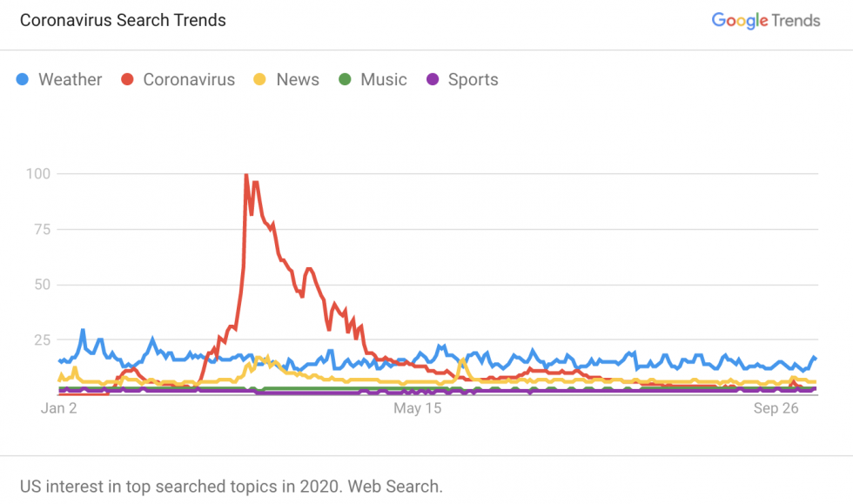This screenshot has width=853, height=504.
Task: Click the 100 y-axis label
Action: pyautogui.click(x=38, y=174)
